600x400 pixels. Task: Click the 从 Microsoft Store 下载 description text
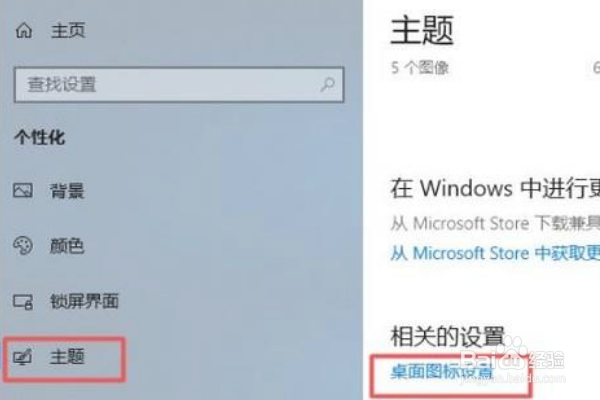(495, 223)
